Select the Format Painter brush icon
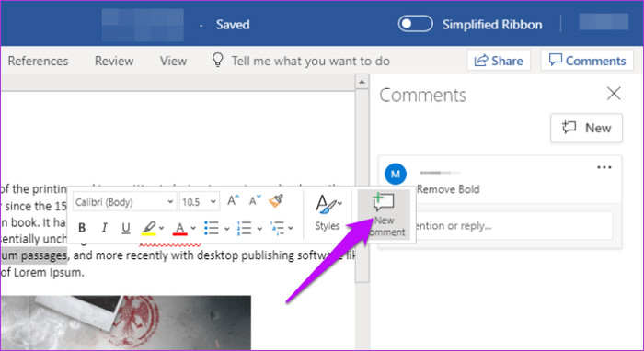The height and width of the screenshot is (351, 644). (276, 201)
